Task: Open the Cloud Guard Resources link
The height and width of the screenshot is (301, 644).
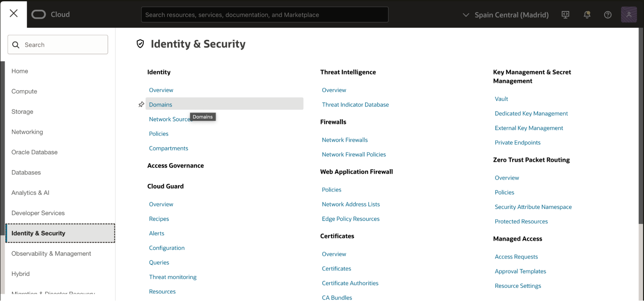Action: point(162,292)
